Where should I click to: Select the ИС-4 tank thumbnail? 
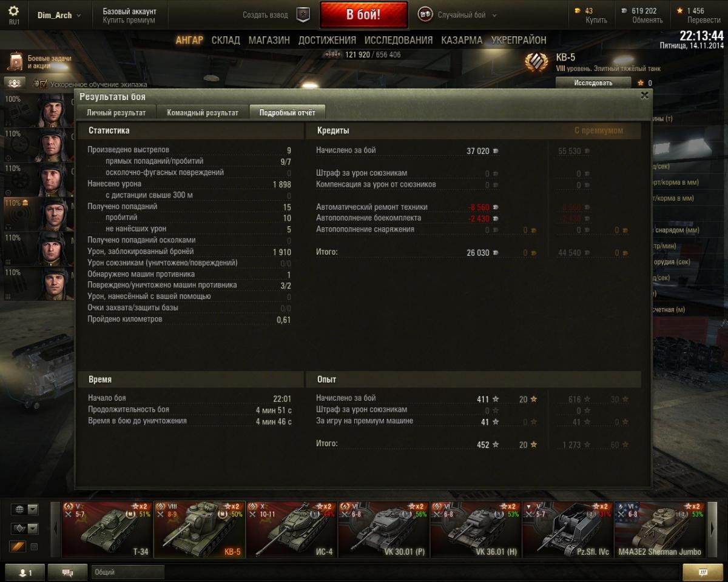coord(292,529)
